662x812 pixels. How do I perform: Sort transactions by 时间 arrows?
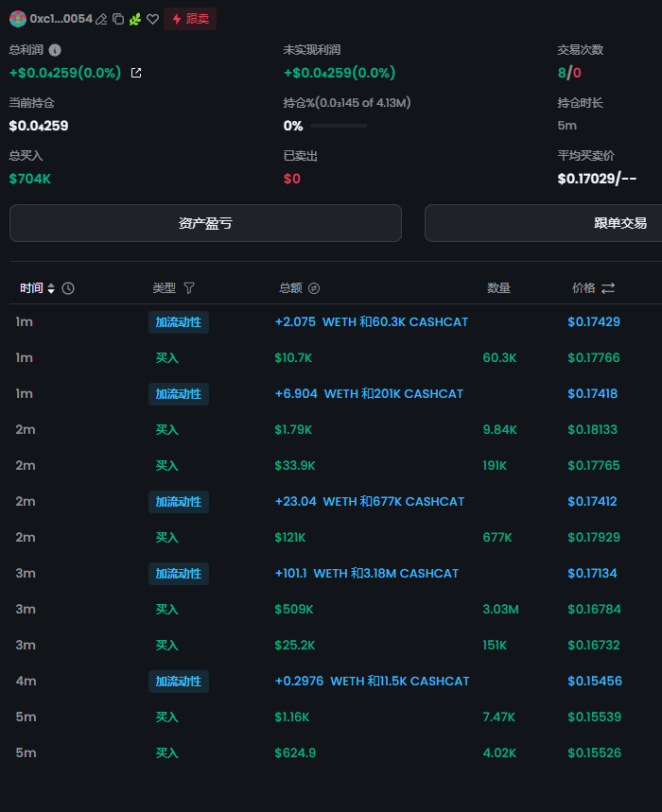pyautogui.click(x=51, y=288)
